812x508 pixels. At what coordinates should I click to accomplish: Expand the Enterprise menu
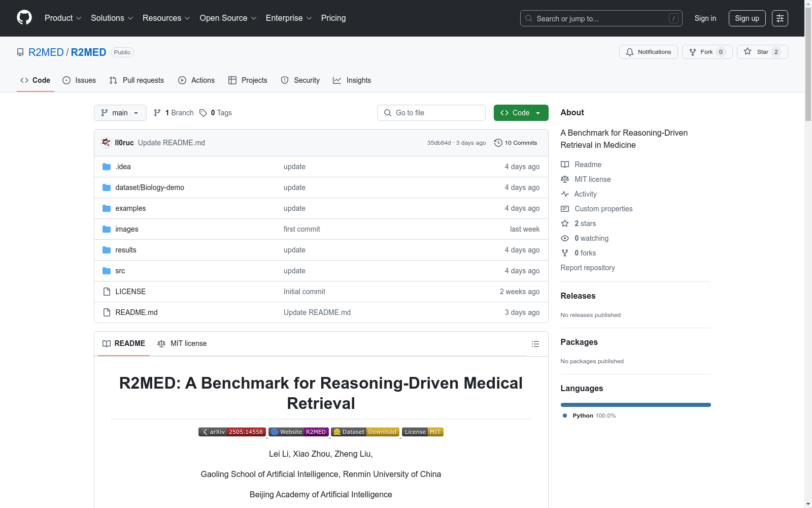click(289, 18)
